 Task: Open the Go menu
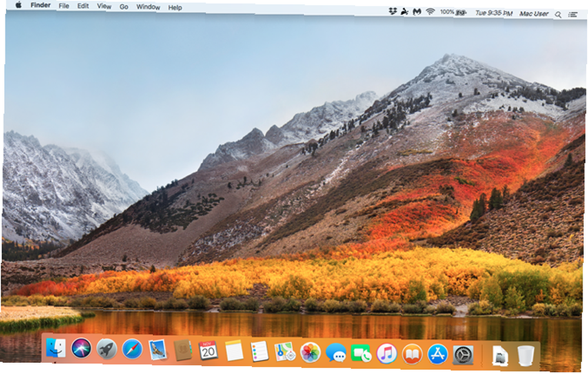pos(123,6)
